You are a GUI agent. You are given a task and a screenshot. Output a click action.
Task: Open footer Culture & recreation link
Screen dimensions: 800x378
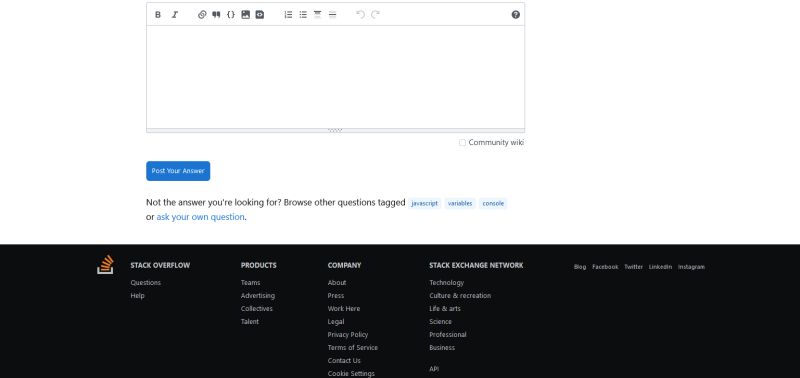pyautogui.click(x=460, y=296)
